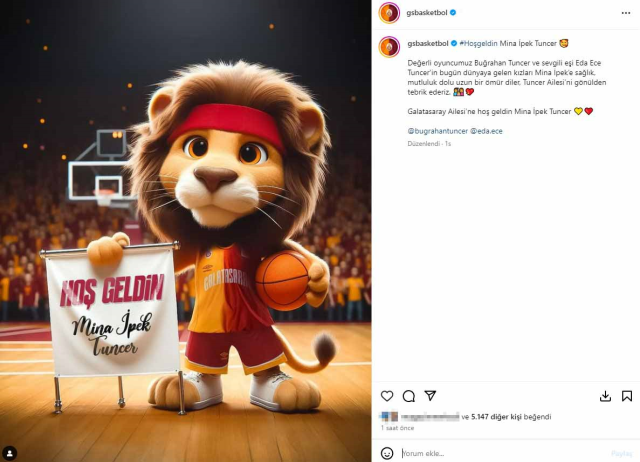Open the #Hoşgeldin hashtag link
Viewport: 640px width, 462px height.
(481, 44)
